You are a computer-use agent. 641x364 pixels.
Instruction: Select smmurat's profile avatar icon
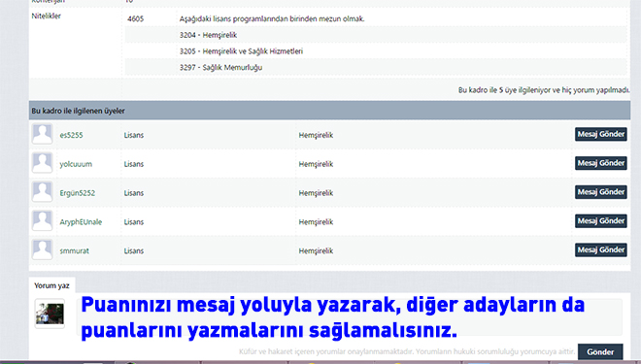coord(43,250)
